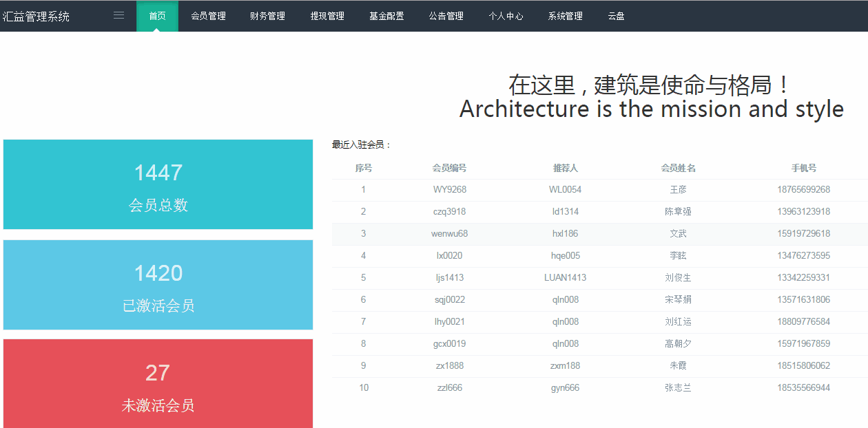This screenshot has height=428, width=868.
Task: Click phone number 13476273595
Action: pos(804,256)
